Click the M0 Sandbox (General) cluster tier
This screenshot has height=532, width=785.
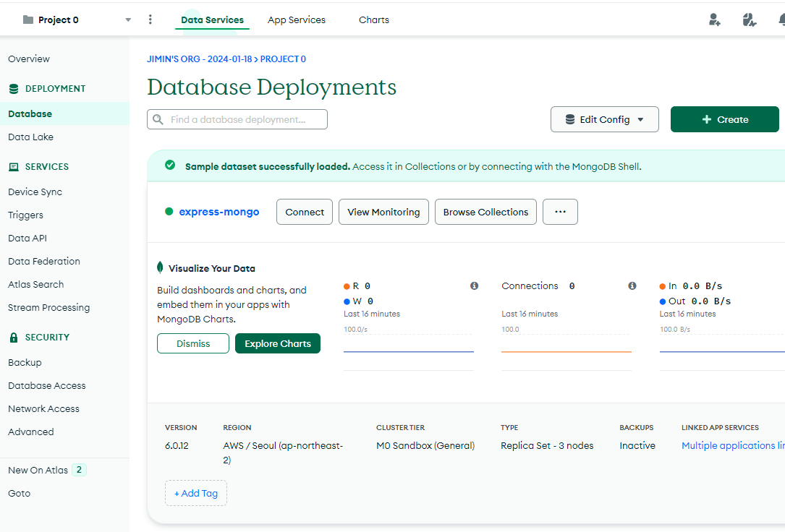tap(425, 445)
